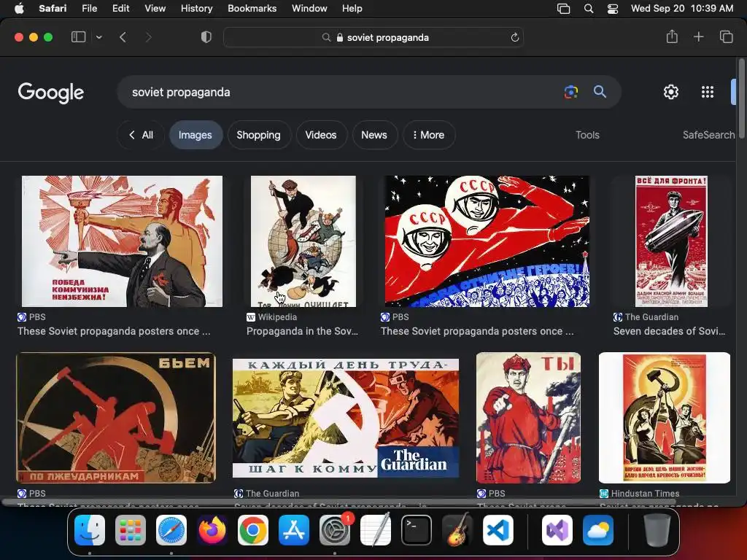Open Visual Studio from the Dock
This screenshot has height=560, width=747.
(557, 530)
